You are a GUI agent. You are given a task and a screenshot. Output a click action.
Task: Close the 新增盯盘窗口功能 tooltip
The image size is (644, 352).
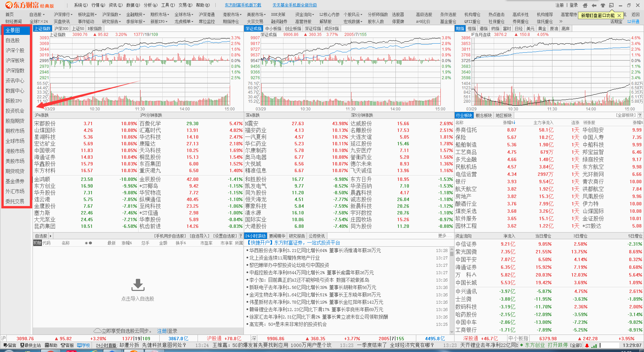click(x=619, y=15)
